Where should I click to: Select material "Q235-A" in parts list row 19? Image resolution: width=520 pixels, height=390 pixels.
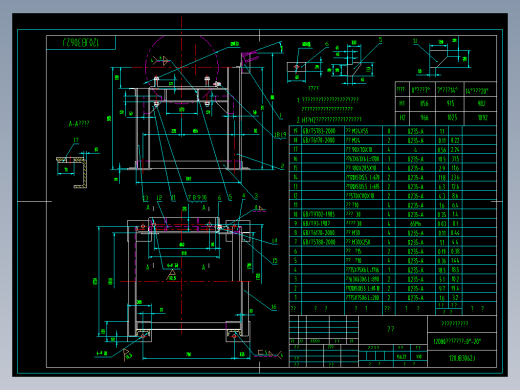[x=415, y=131]
